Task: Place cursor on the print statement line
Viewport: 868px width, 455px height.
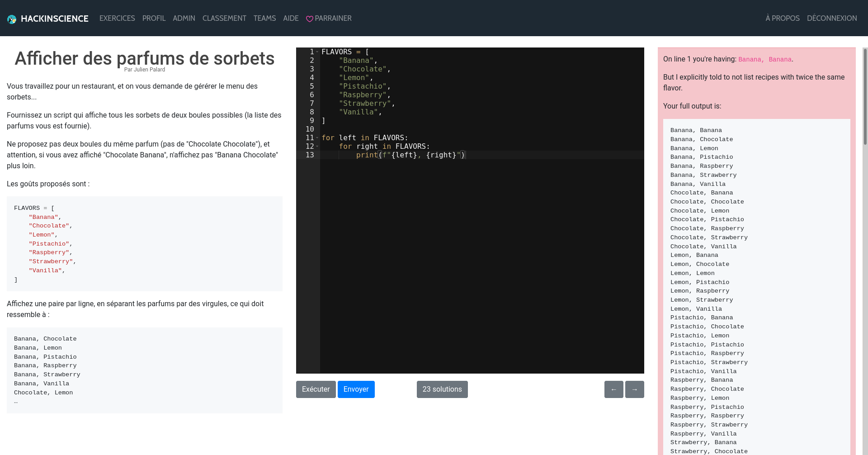Action: coord(482,155)
